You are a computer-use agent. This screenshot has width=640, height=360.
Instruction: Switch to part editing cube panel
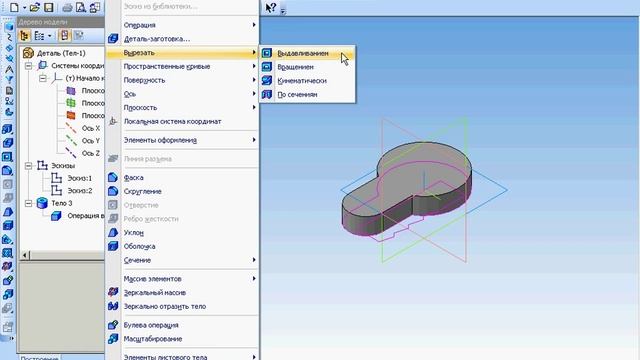point(8,27)
